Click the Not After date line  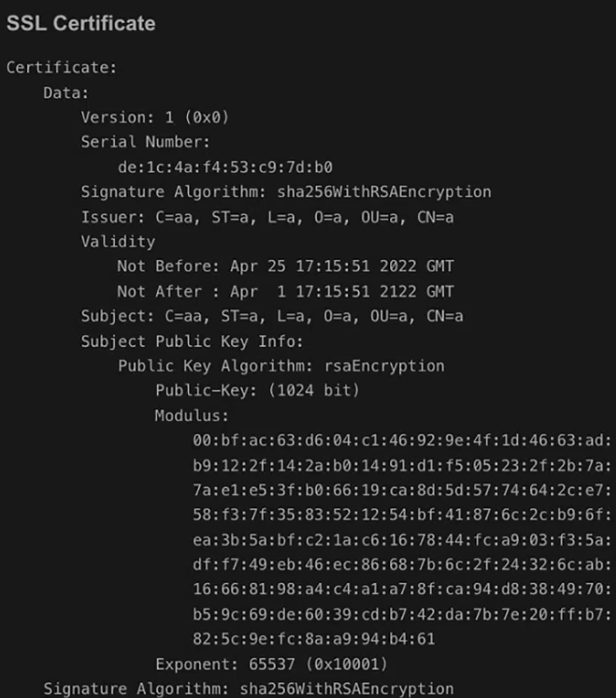pos(285,292)
